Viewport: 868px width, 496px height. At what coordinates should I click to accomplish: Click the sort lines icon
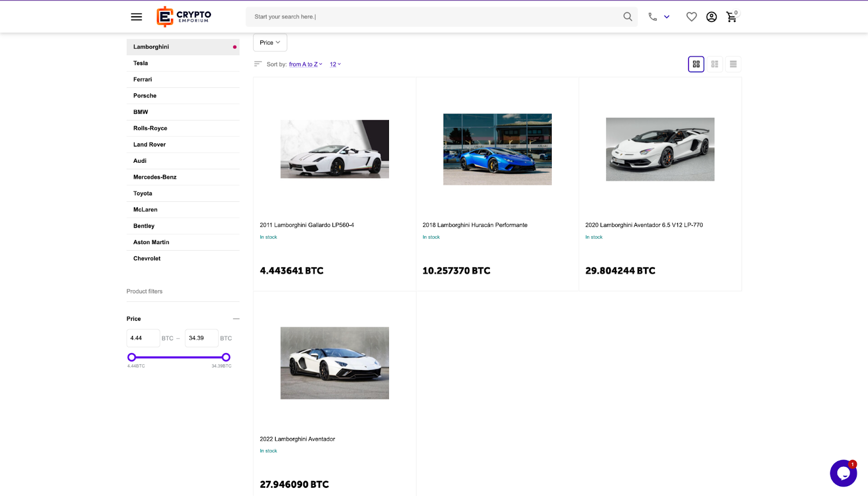[258, 64]
